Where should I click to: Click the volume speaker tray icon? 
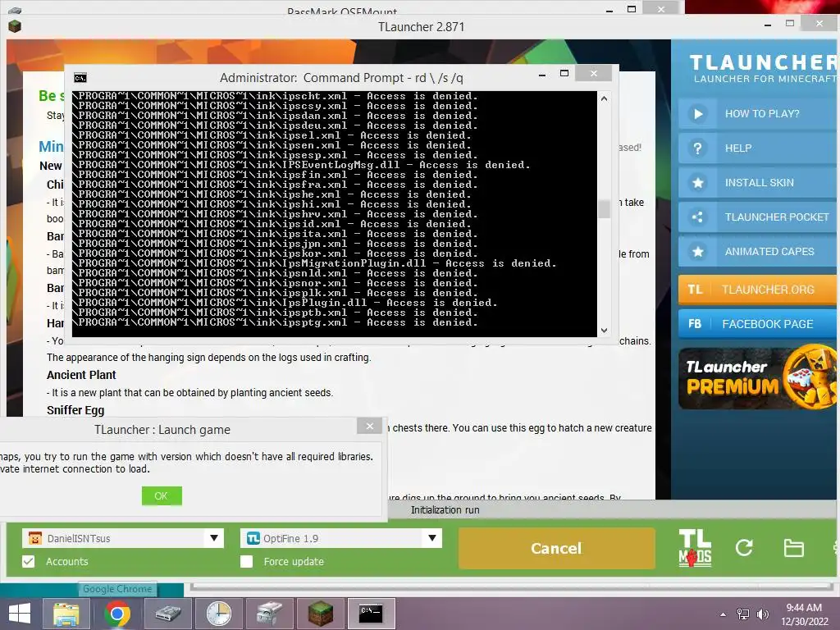coord(762,614)
